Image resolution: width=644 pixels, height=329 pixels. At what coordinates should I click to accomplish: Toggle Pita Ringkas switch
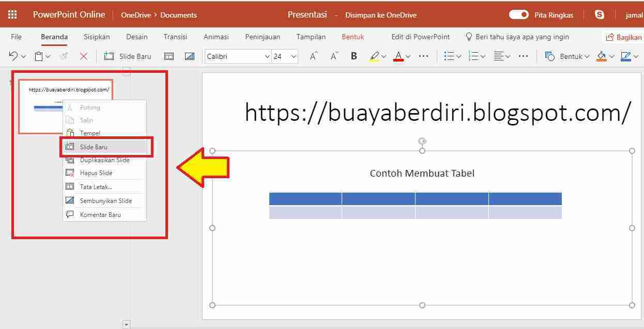(x=519, y=15)
